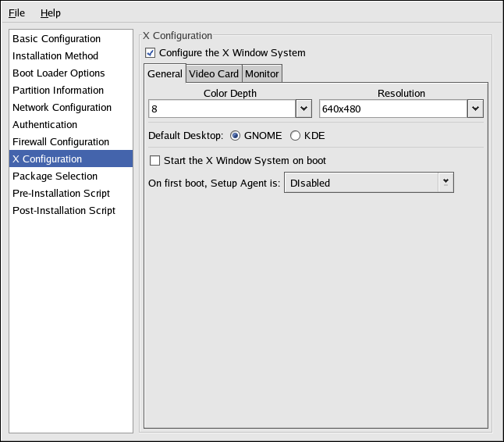This screenshot has height=442, width=504.
Task: Select the General tab
Action: (x=165, y=74)
